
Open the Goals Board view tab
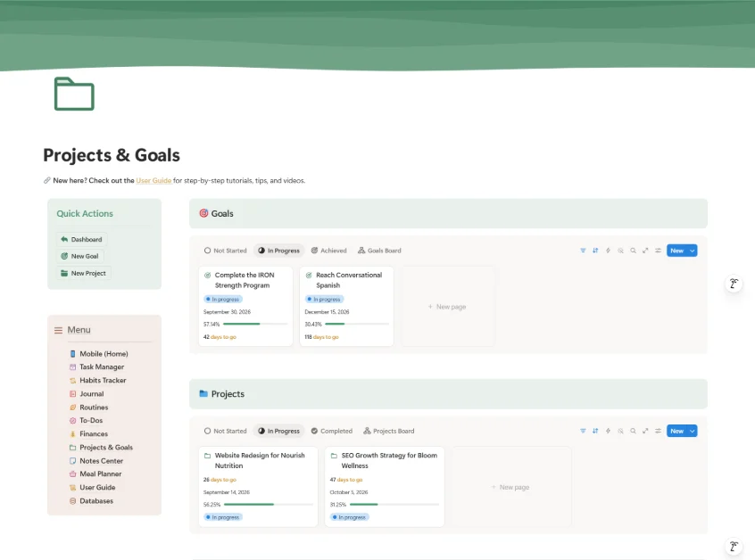point(379,251)
